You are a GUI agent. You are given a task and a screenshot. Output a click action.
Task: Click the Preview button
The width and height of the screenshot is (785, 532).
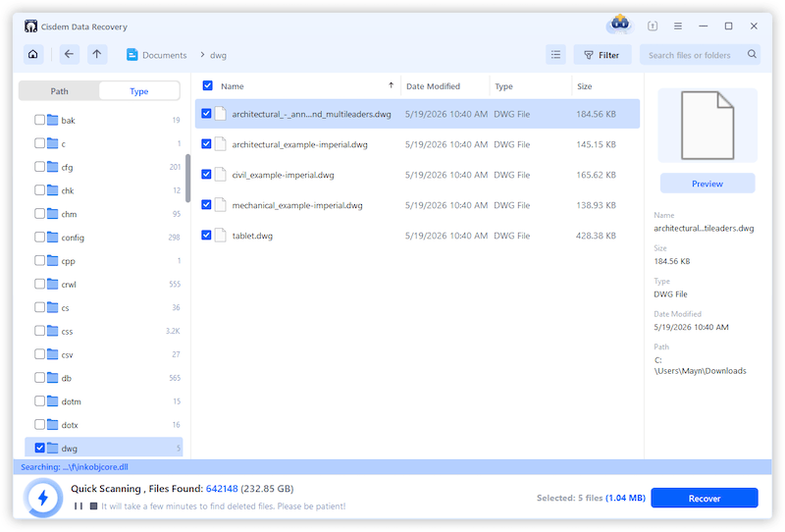707,184
